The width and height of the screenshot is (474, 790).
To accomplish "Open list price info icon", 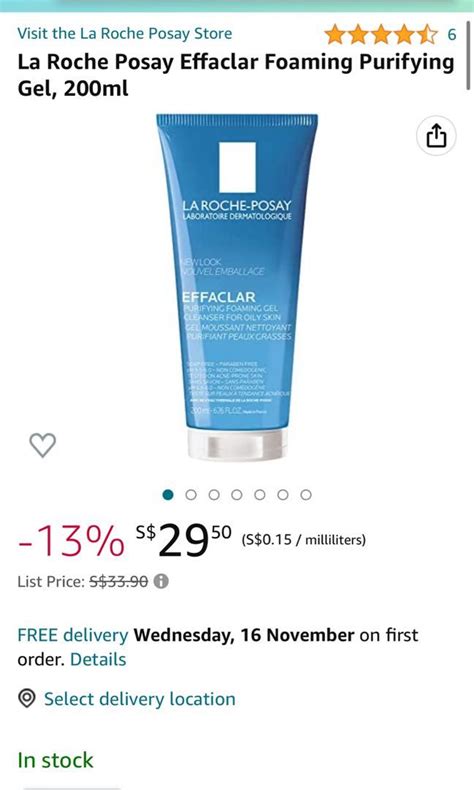I will click(x=161, y=581).
